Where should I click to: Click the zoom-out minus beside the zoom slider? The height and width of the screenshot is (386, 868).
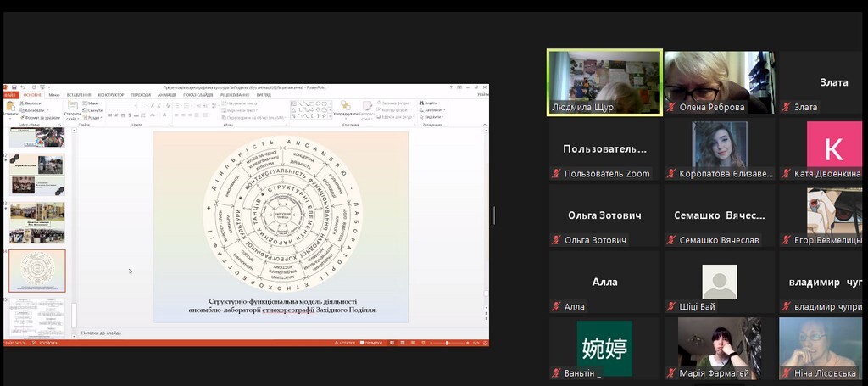[431, 343]
